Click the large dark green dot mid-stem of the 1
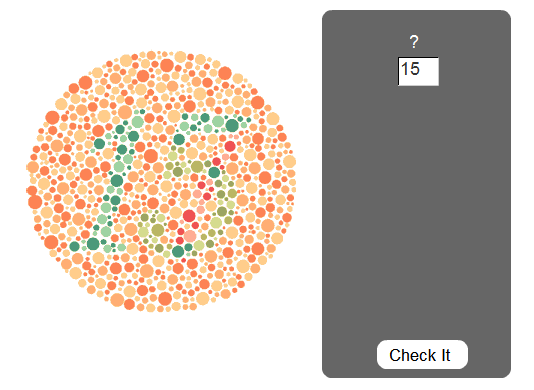Viewport: 534px width, 390px height. pyautogui.click(x=117, y=180)
